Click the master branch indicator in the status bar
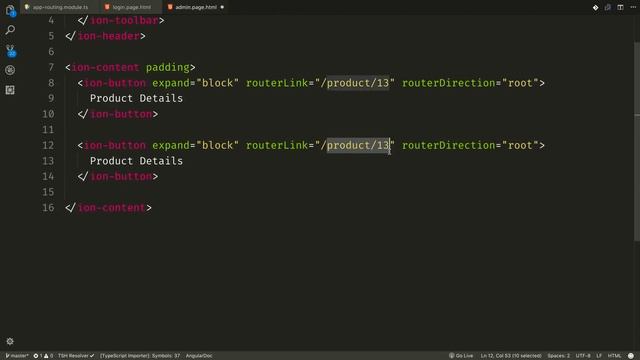This screenshot has width=640, height=360. 17,356
